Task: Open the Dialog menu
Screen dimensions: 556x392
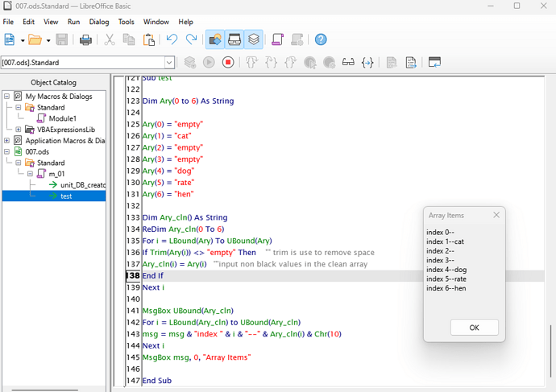Action: (99, 22)
